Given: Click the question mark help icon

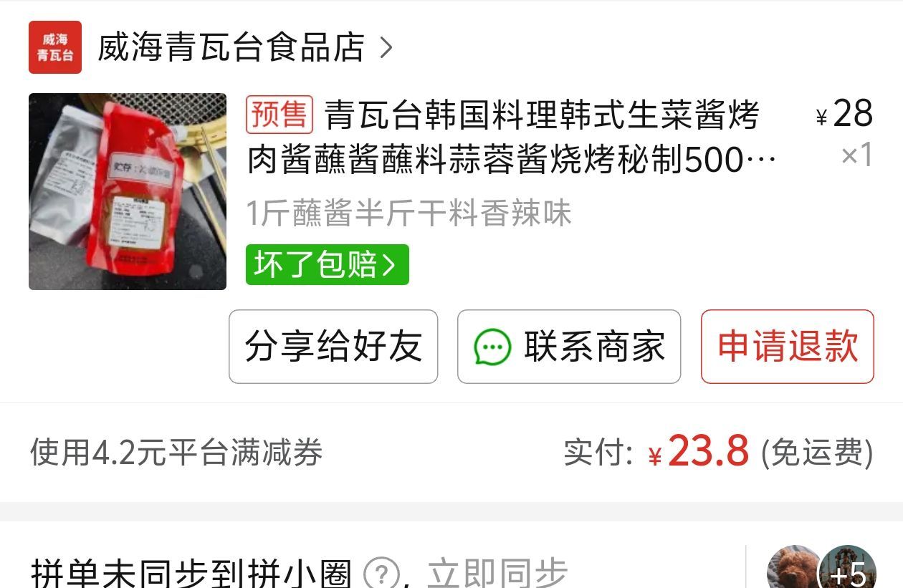Looking at the screenshot, I should (x=381, y=574).
